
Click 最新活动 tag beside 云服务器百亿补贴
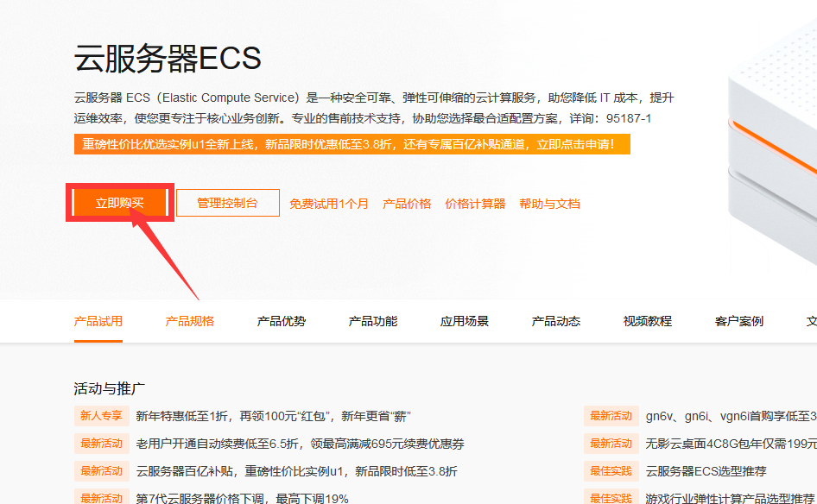click(x=101, y=471)
